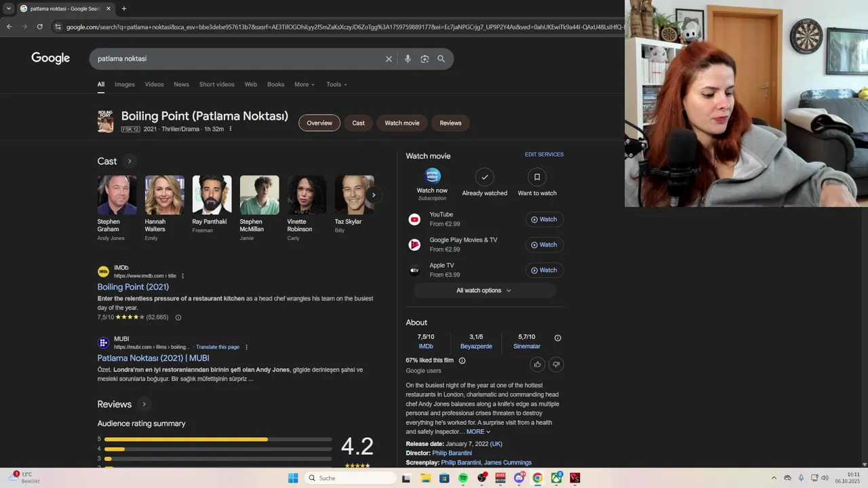The image size is (868, 488).
Task: Start a voice search using the microphone icon
Action: pyautogui.click(x=408, y=59)
